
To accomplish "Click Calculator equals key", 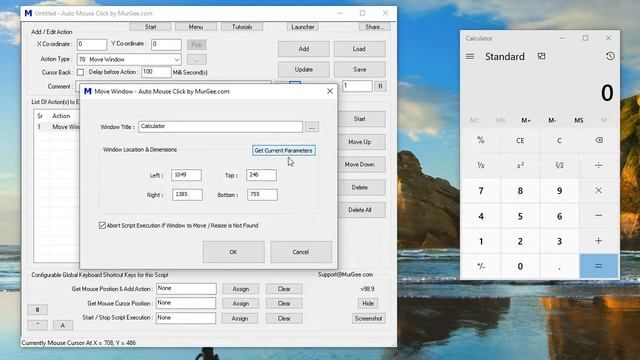I will pyautogui.click(x=599, y=266).
